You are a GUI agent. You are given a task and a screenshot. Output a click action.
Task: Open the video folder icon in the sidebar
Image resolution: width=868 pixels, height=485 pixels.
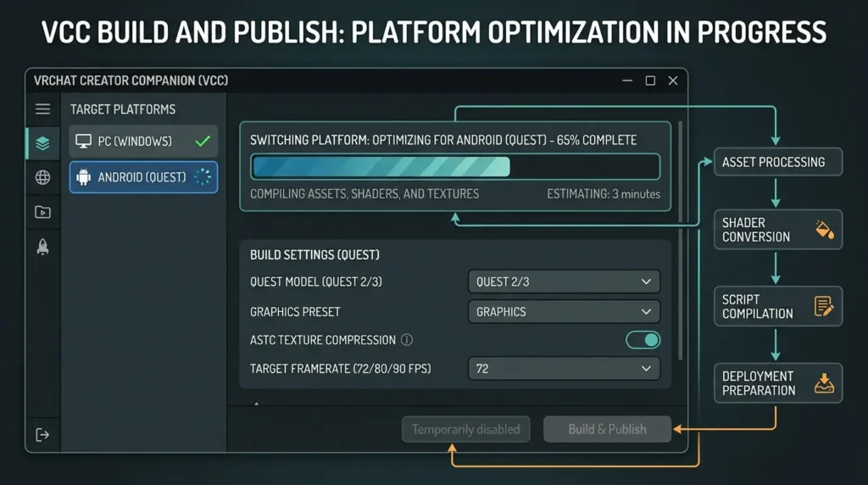[42, 212]
